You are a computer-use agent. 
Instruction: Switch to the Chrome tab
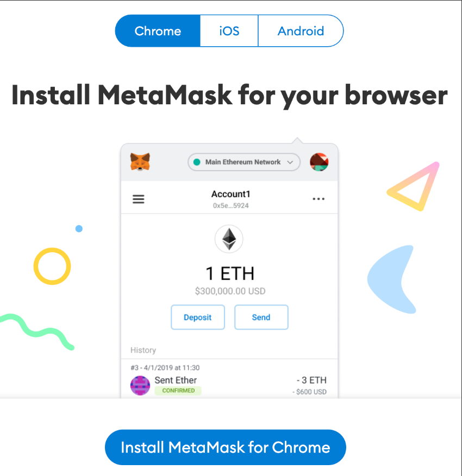(x=158, y=31)
